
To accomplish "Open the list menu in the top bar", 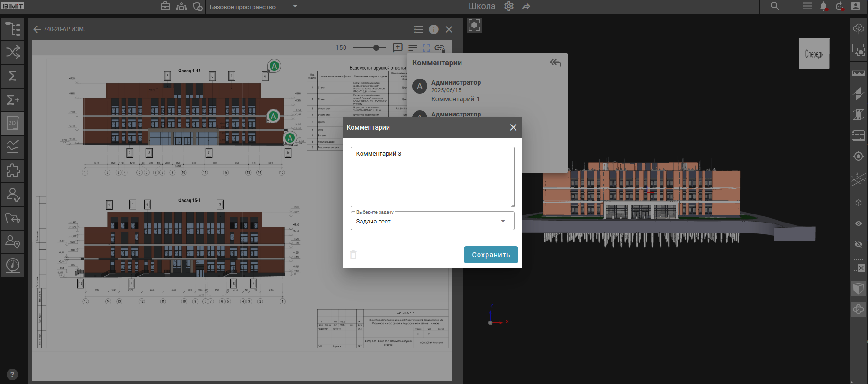I will [x=807, y=7].
